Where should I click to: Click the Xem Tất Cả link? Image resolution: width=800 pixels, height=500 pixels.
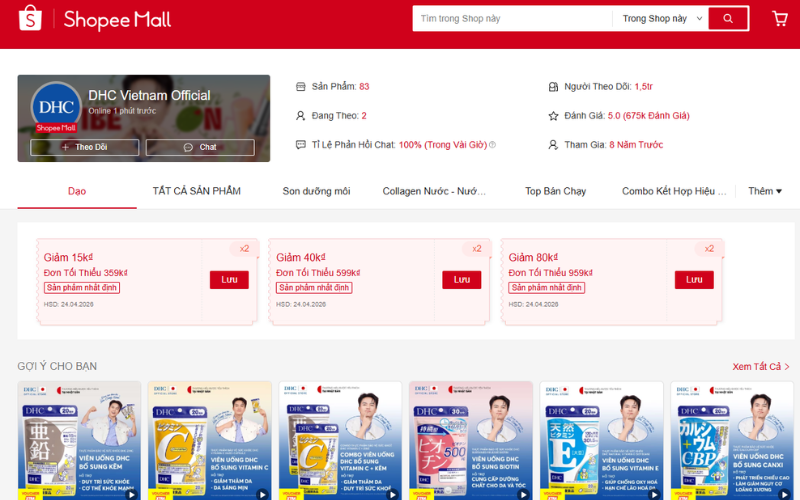coord(761,366)
